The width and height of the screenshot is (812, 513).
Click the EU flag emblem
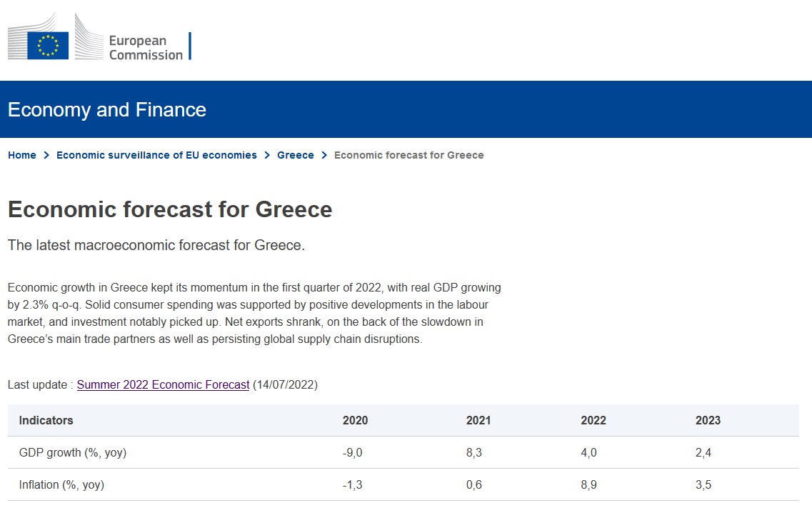pos(48,46)
